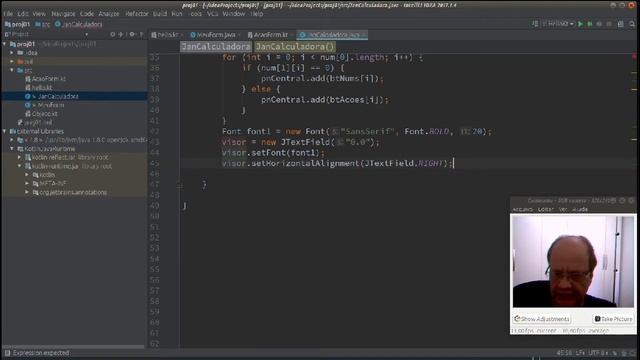Run the project with green play button
Viewport: 640px width, 360px height.
[580, 24]
